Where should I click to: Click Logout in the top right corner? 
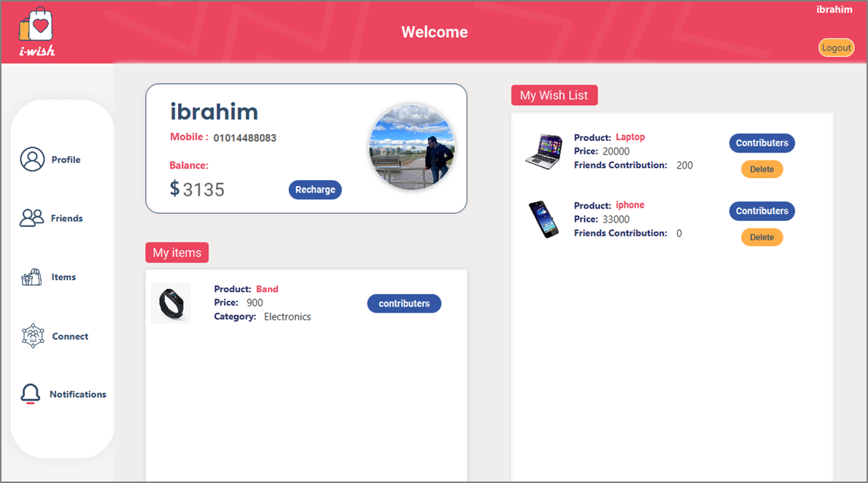click(x=836, y=47)
